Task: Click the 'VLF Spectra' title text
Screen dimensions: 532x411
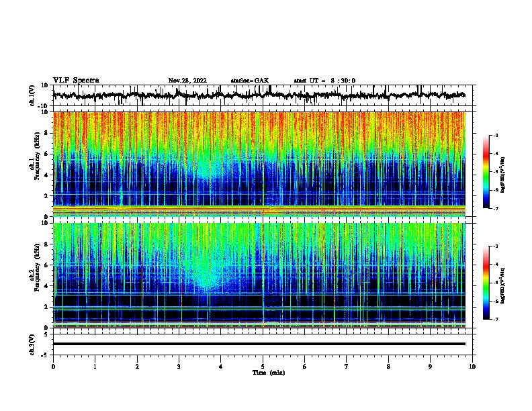Action: pos(76,81)
